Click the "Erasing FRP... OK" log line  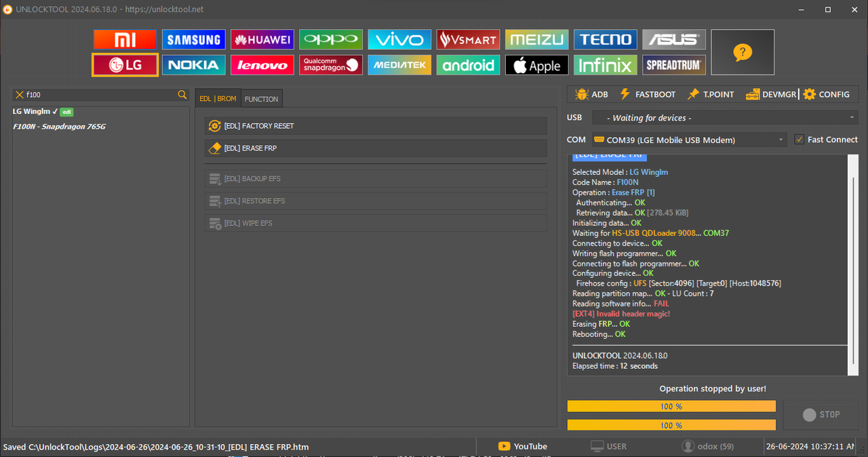click(601, 324)
